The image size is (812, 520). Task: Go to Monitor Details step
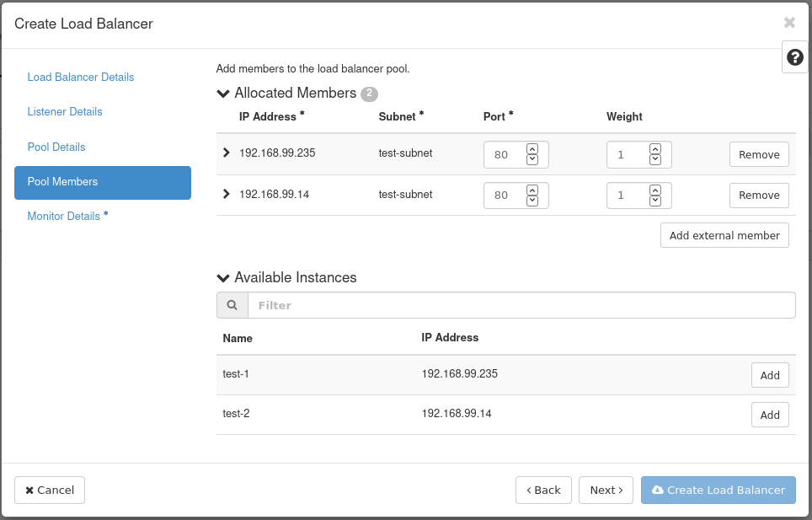coord(64,216)
